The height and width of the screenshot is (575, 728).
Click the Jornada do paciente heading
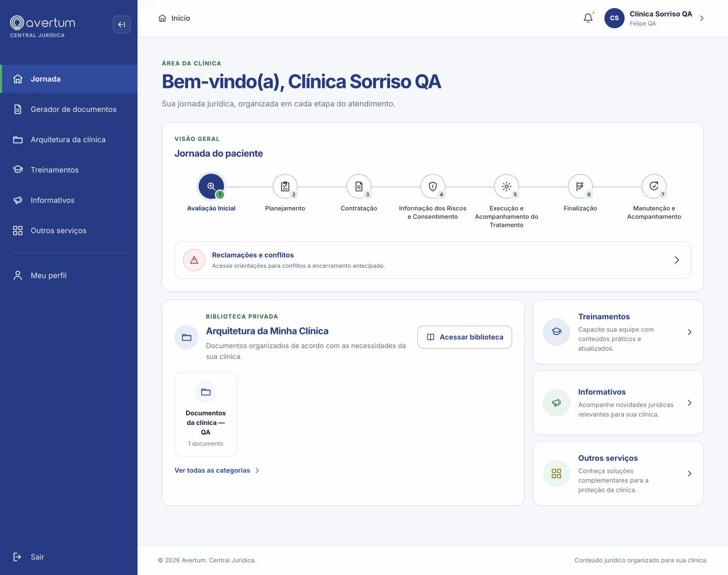pos(218,153)
